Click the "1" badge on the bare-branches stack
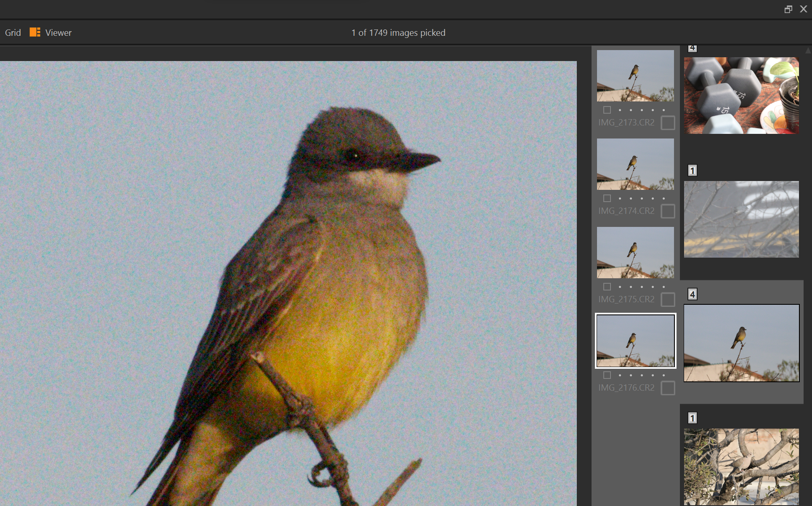The height and width of the screenshot is (506, 812). [693, 170]
